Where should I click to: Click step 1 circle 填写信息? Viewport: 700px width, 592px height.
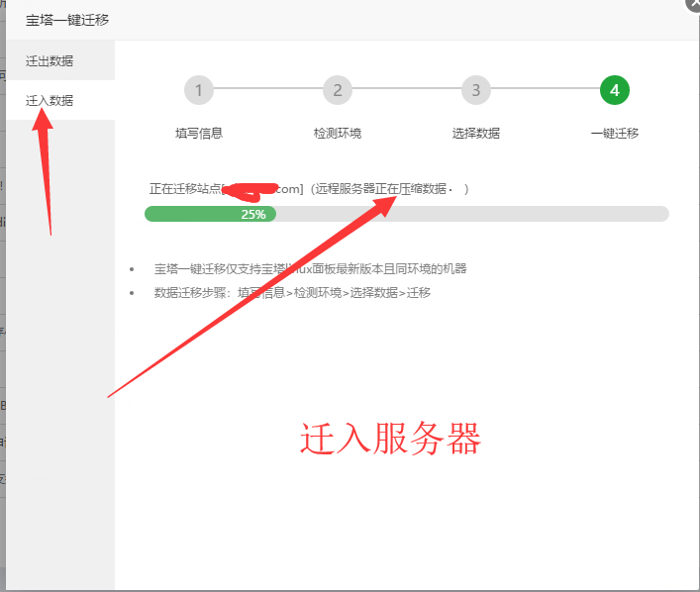click(199, 90)
